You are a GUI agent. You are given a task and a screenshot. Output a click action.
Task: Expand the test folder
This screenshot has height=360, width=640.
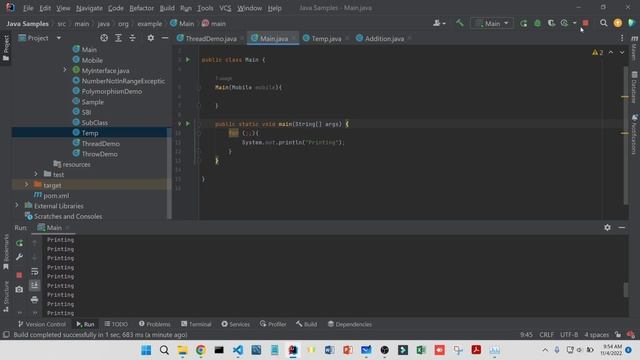click(x=36, y=174)
